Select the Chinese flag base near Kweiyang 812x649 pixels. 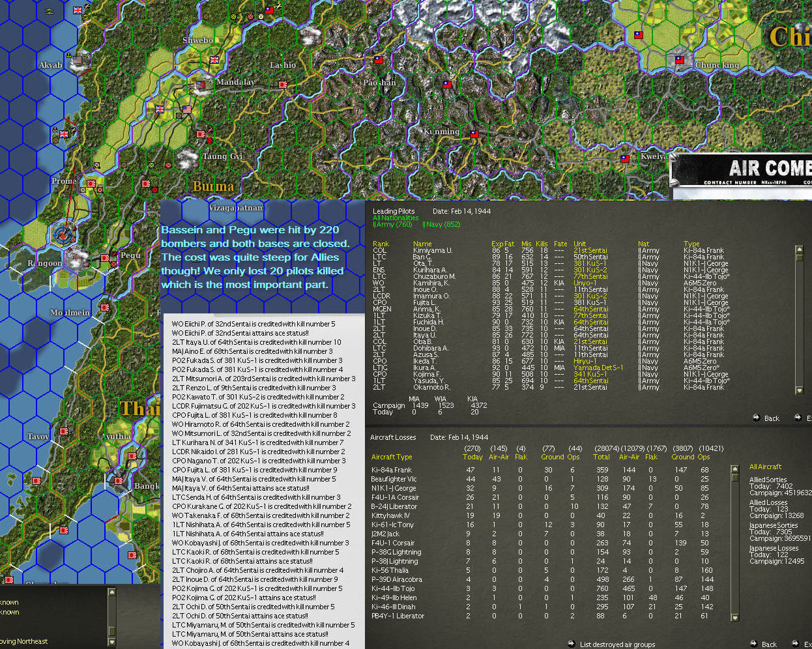[x=625, y=158]
